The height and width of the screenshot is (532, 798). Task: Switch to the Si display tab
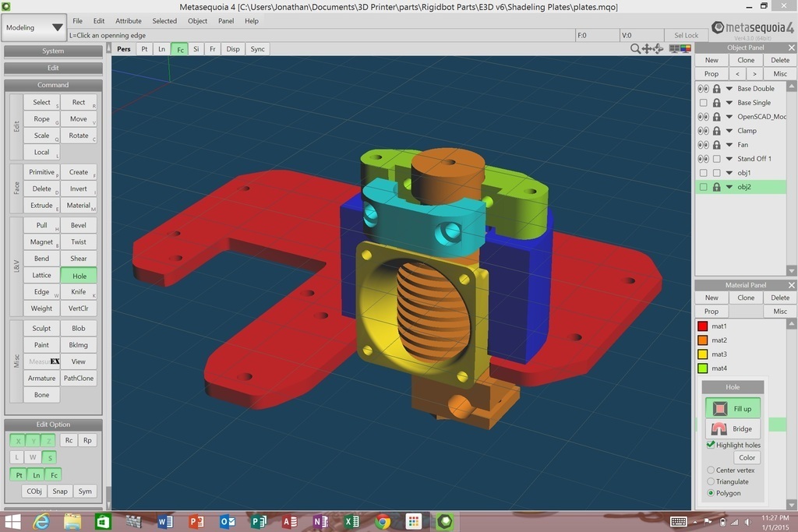(x=196, y=49)
